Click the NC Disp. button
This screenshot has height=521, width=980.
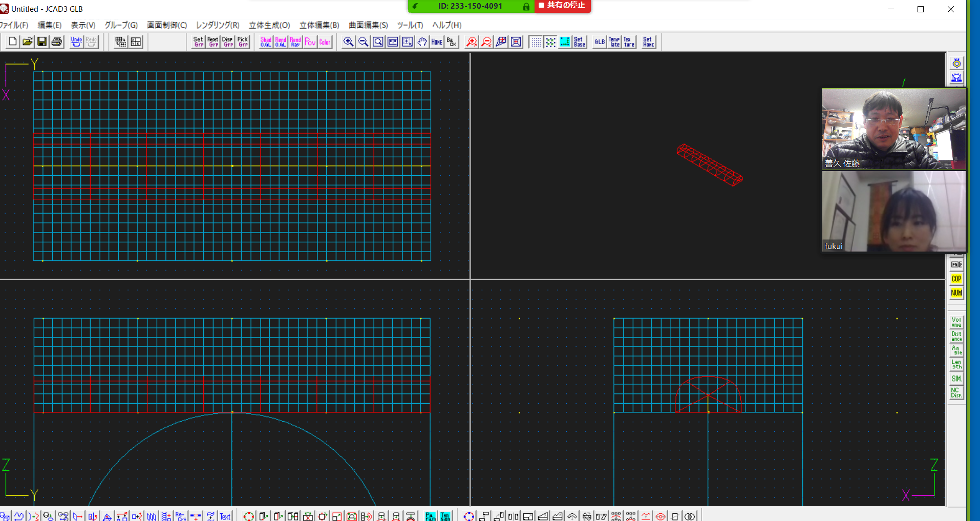tap(956, 393)
